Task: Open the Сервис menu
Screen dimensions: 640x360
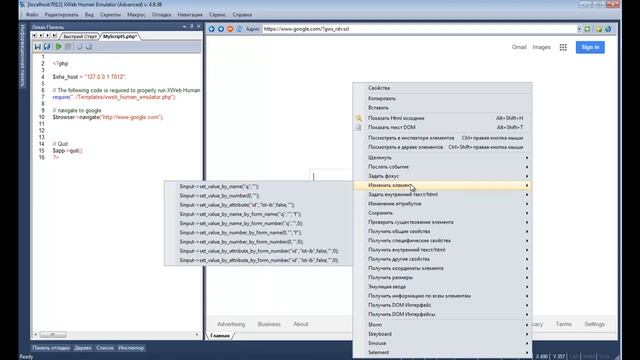Action: tap(217, 15)
